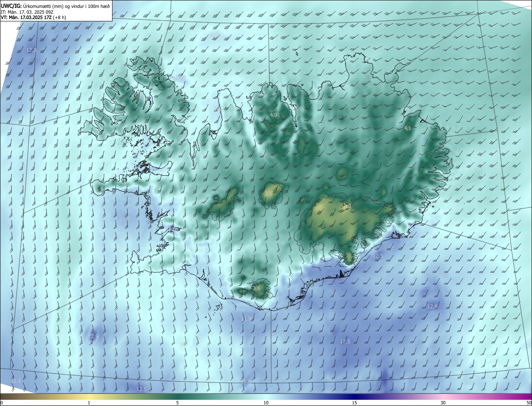Click the 12.3 value label on the map
This screenshot has height=406, width=532.
point(31,50)
